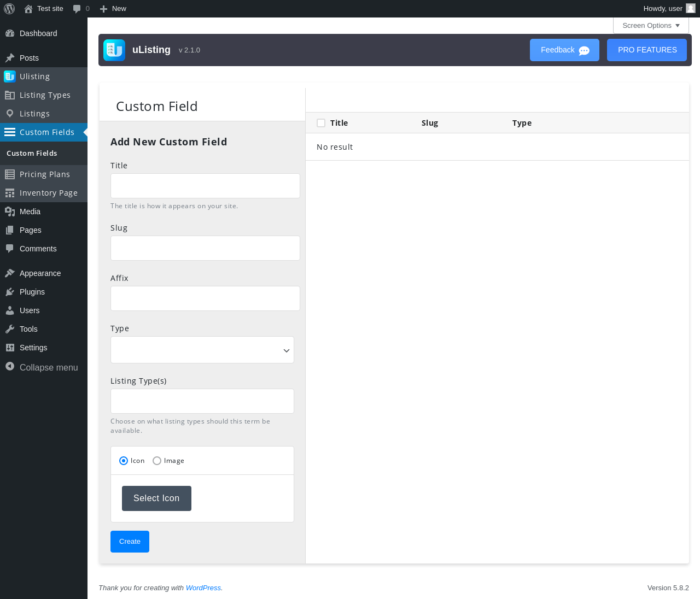
Task: Click the PRO FEATURES button
Action: click(647, 50)
